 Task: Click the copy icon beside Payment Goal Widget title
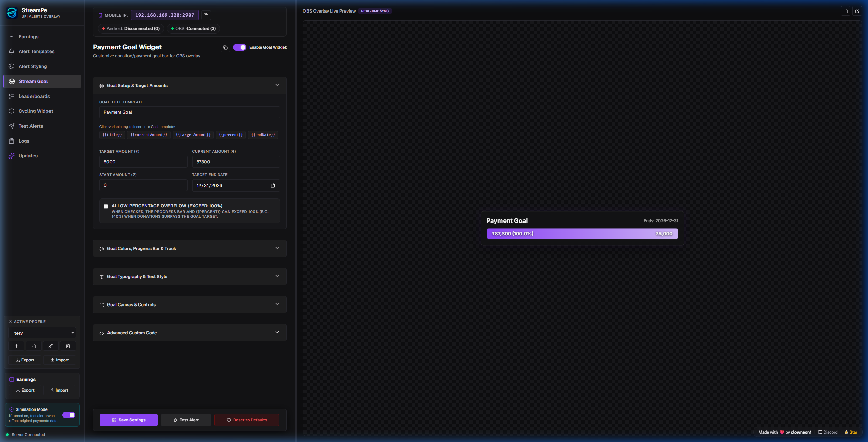(x=225, y=48)
